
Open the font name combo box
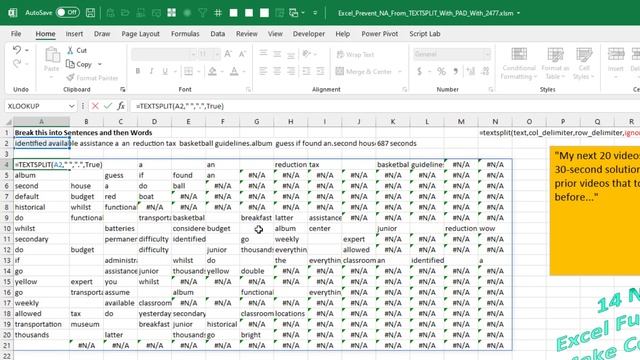click(x=164, y=54)
